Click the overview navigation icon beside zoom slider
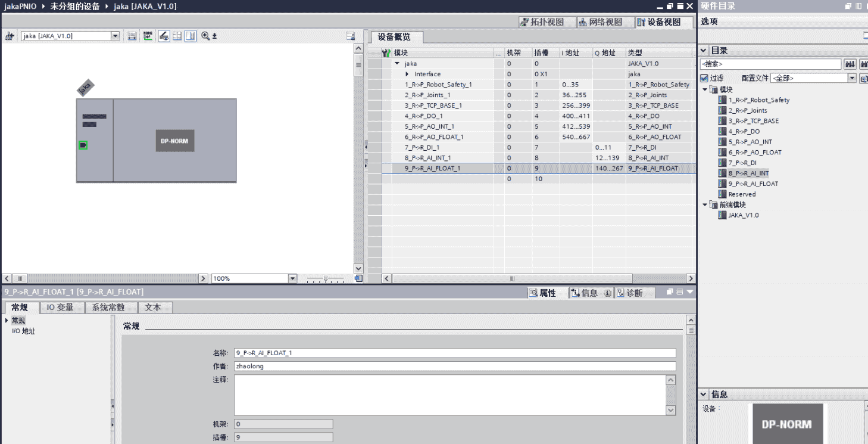Viewport: 868px width, 444px height. coord(358,278)
